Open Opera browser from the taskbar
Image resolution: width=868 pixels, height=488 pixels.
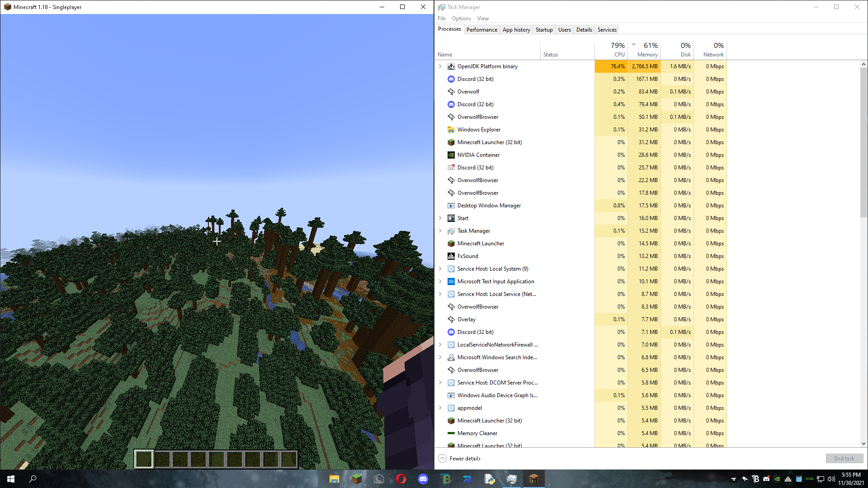(401, 479)
